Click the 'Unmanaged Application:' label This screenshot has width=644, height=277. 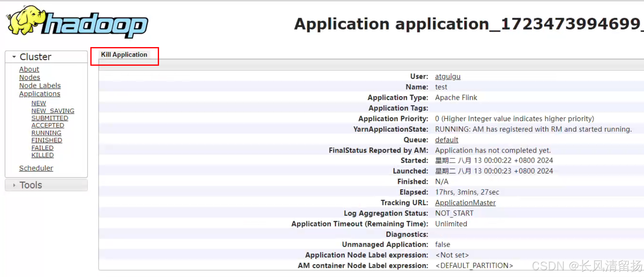[385, 245]
